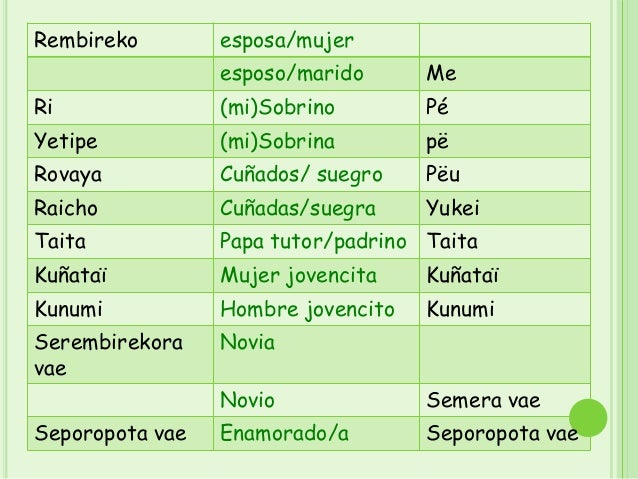Select the Rembireko cell
638x479 pixels.
120,40
